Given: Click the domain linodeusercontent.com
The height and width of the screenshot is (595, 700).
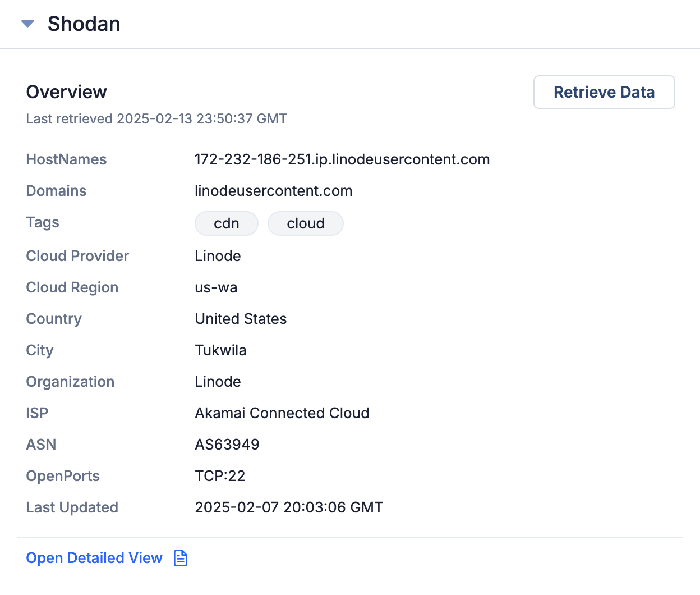Looking at the screenshot, I should [x=273, y=191].
